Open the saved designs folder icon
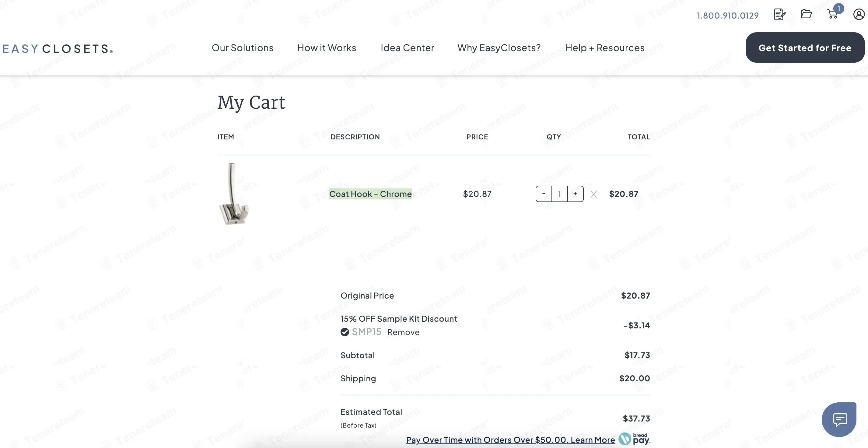Screen dimensions: 868x448 click(x=806, y=14)
